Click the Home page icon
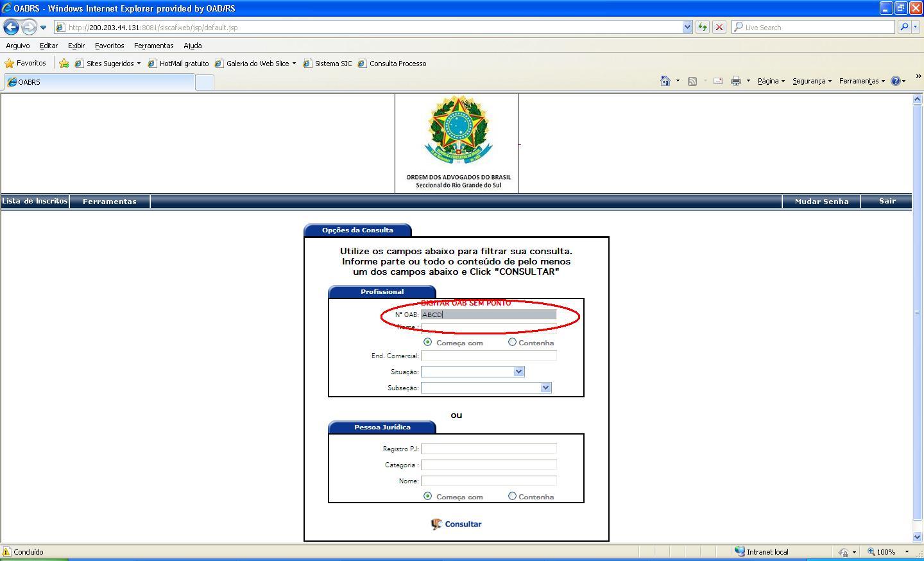Screen dimensions: 924x561 pyautogui.click(x=665, y=81)
